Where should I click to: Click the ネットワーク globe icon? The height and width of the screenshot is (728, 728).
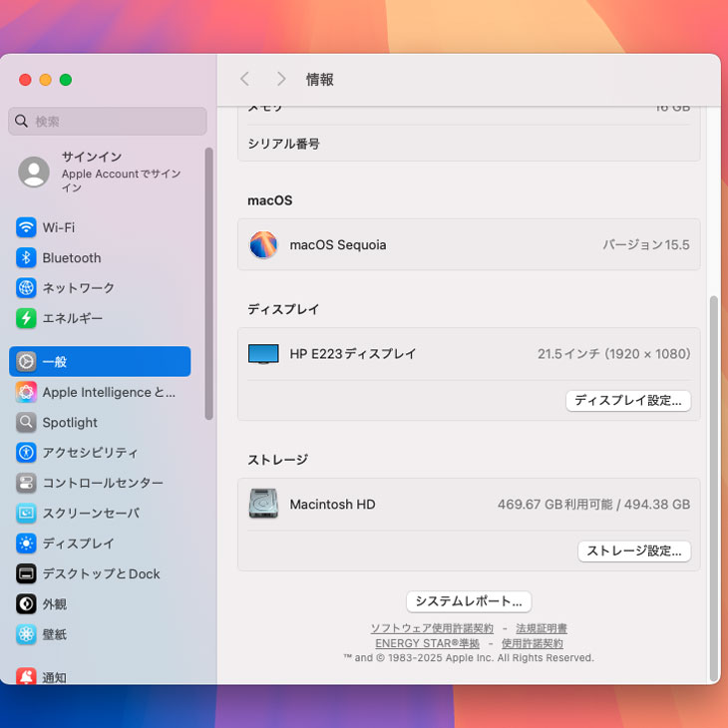pyautogui.click(x=26, y=288)
